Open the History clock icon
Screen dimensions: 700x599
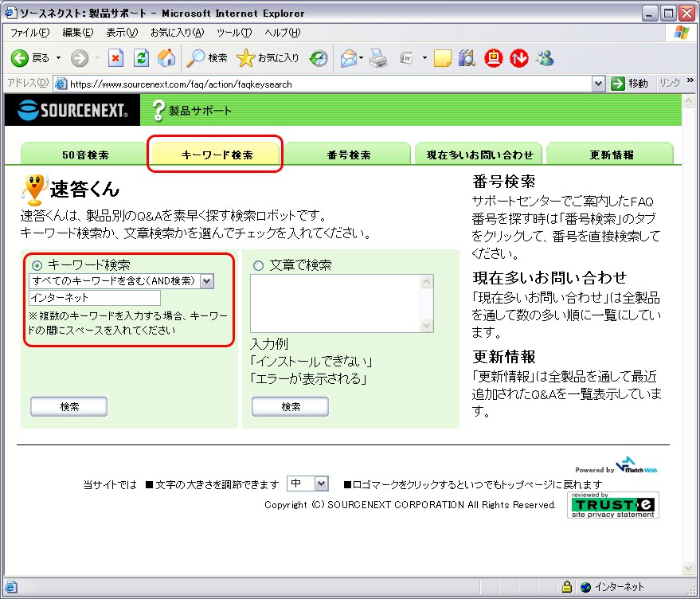[x=319, y=58]
